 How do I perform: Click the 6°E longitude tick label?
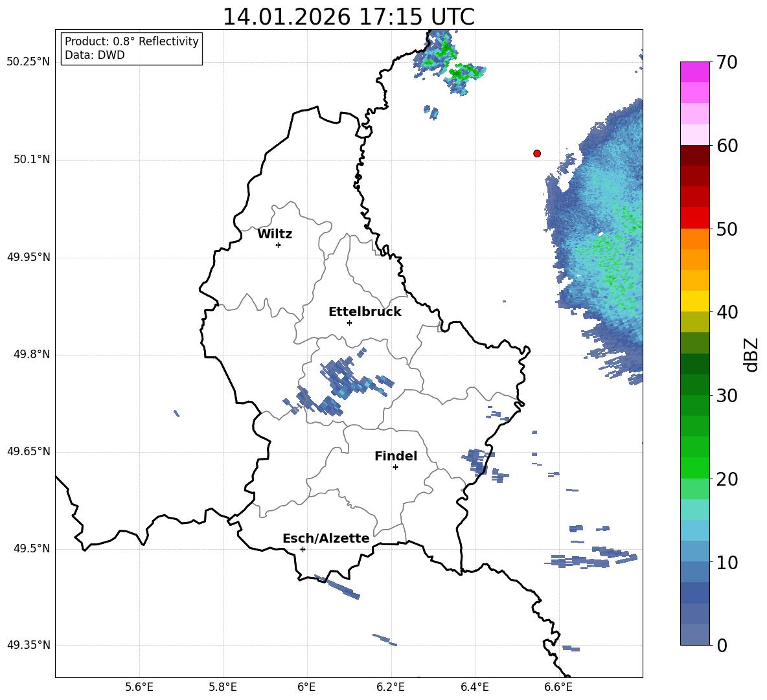click(x=306, y=687)
